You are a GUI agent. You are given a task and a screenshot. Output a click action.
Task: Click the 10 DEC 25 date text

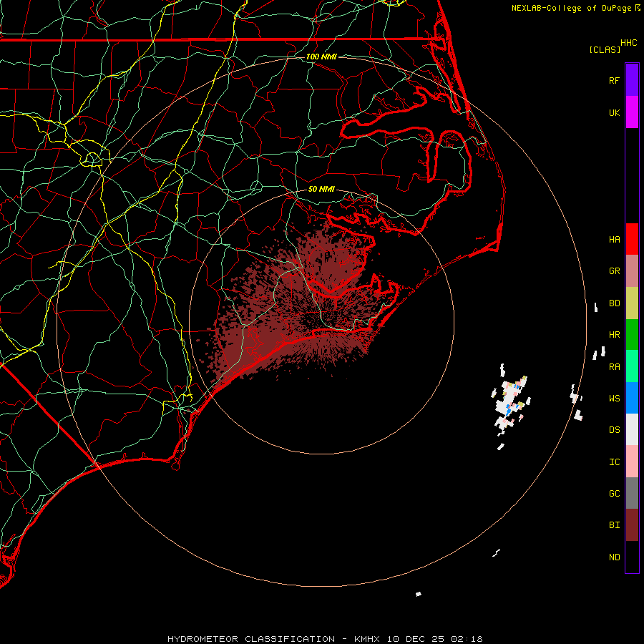click(416, 639)
